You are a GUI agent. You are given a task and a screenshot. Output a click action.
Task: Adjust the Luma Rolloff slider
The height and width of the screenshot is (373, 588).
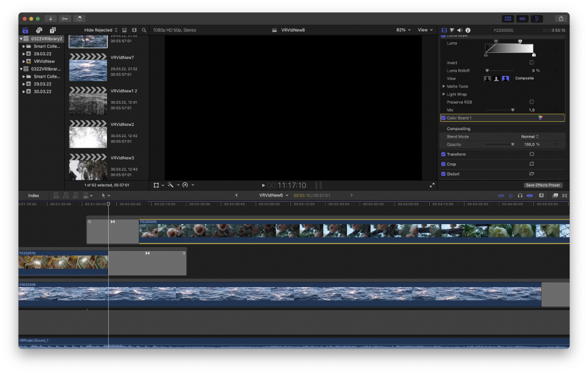pos(487,71)
